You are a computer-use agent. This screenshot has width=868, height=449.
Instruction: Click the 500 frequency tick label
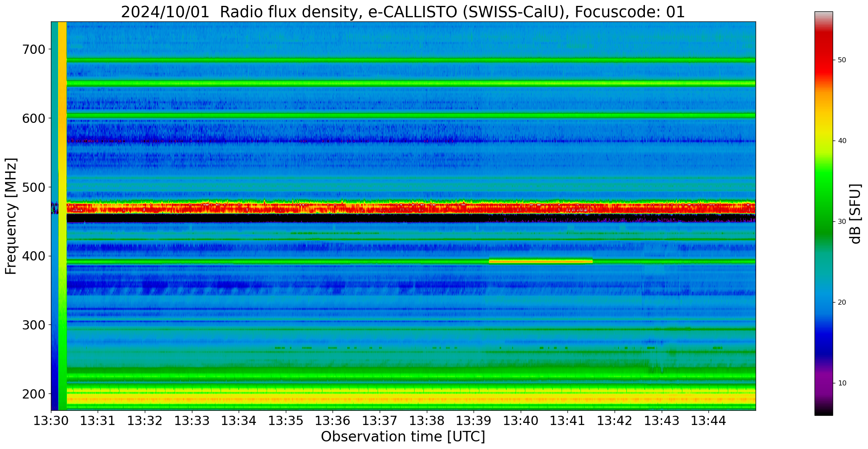[x=33, y=187]
